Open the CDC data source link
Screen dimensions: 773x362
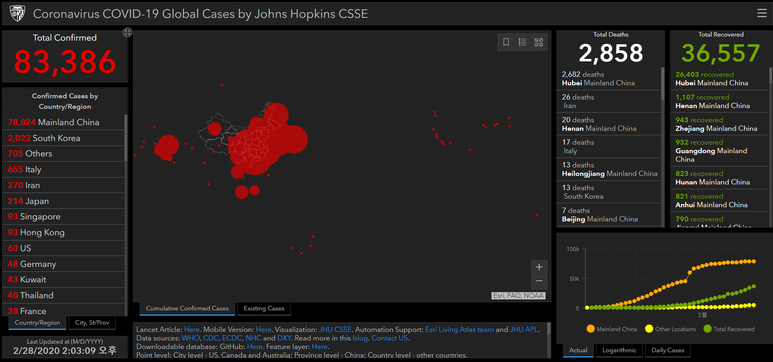pos(210,338)
